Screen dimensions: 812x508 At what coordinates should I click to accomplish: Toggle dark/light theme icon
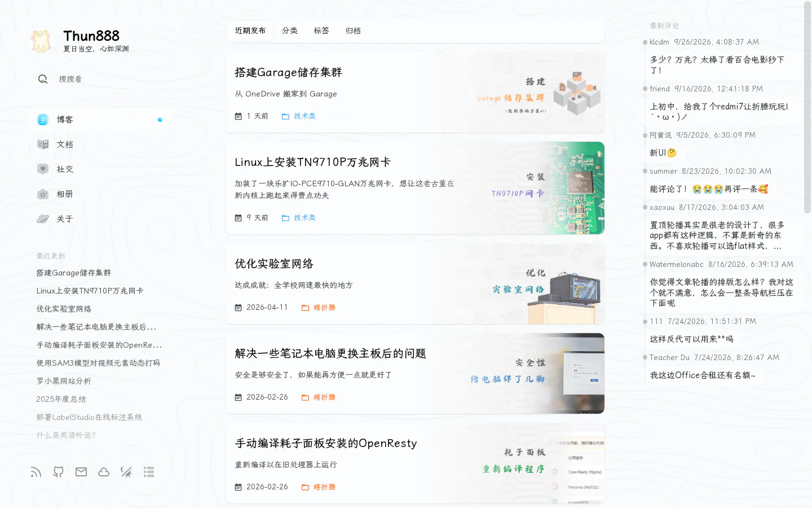(x=126, y=472)
